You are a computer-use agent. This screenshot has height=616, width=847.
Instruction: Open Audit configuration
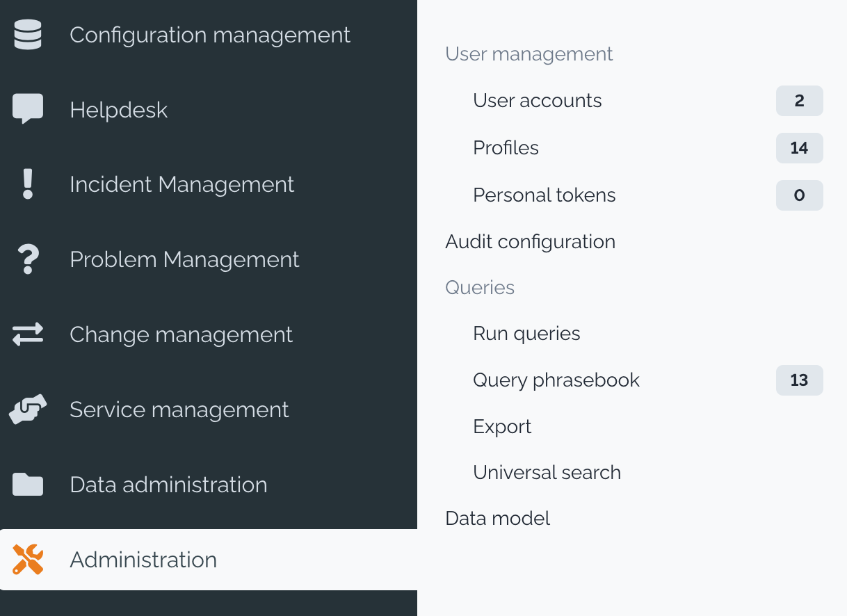(x=530, y=241)
